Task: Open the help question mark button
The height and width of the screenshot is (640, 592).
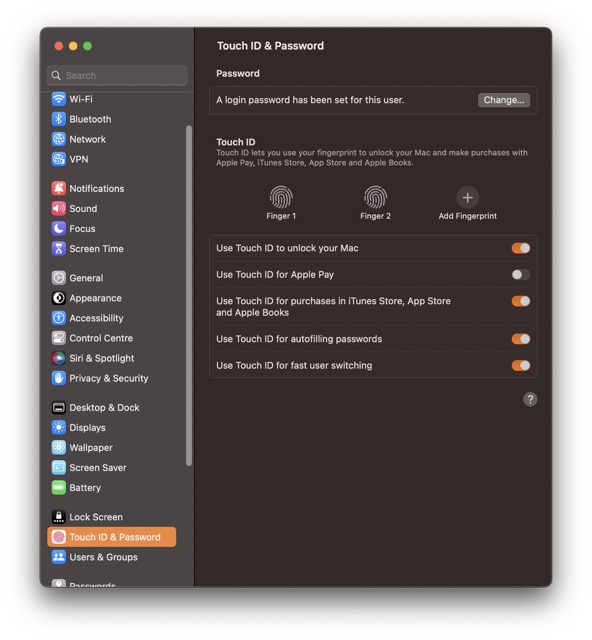Action: 530,399
